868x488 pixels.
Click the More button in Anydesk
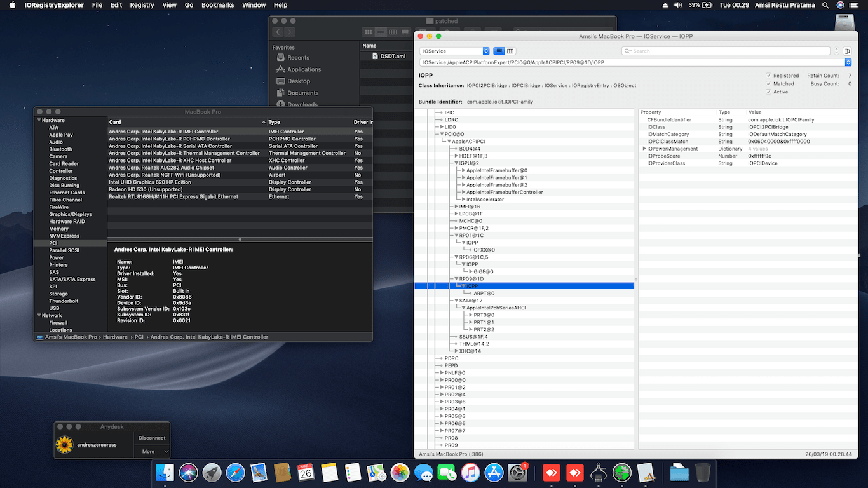149,451
